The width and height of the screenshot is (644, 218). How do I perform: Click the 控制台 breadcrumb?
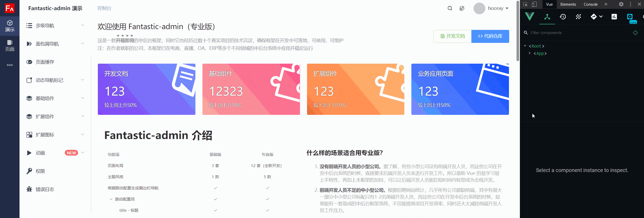pyautogui.click(x=104, y=8)
